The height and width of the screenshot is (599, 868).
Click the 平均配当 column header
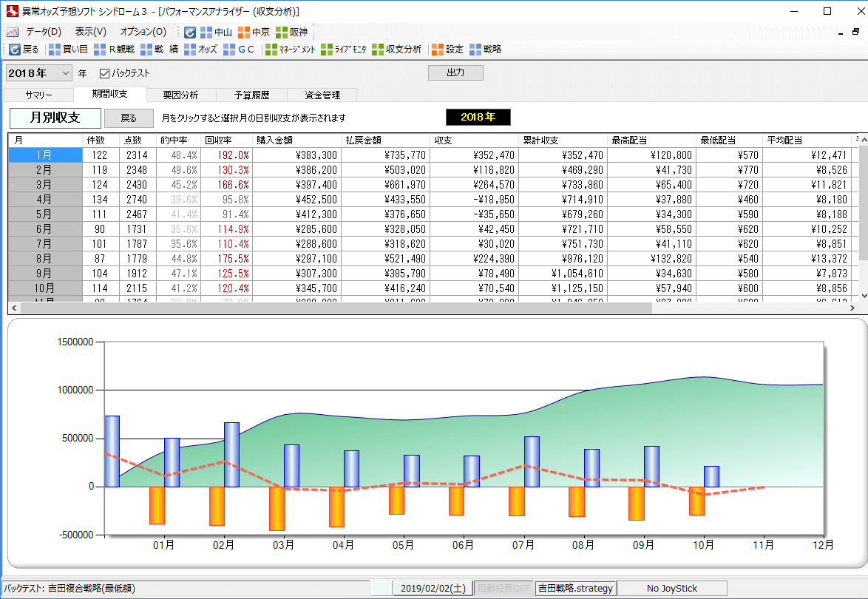pos(807,141)
